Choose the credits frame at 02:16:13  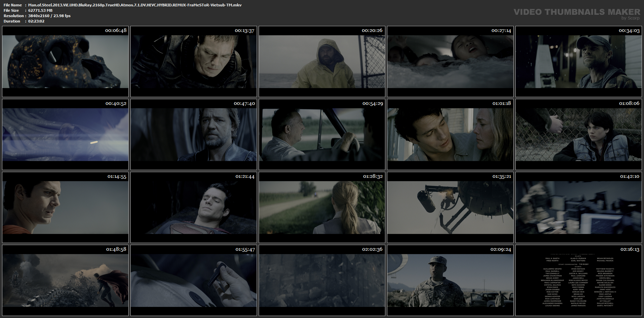coord(578,280)
